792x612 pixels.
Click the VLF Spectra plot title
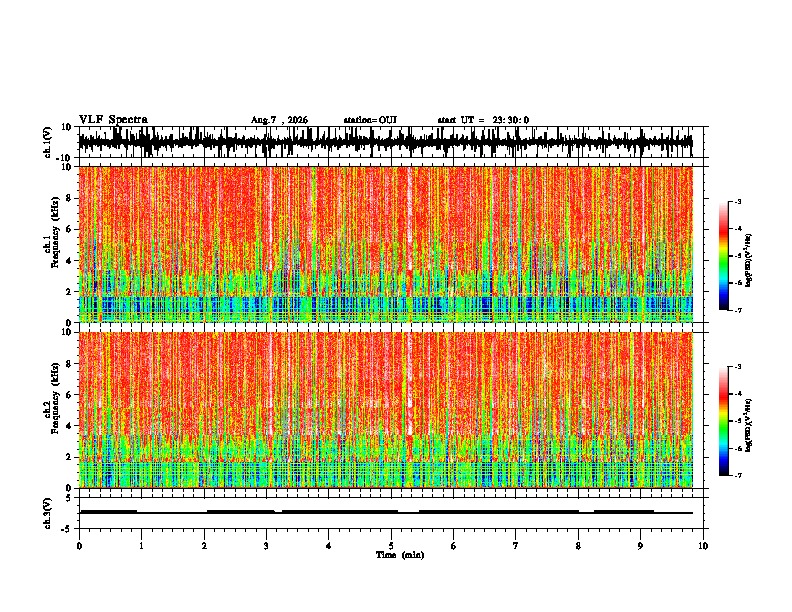(x=113, y=120)
